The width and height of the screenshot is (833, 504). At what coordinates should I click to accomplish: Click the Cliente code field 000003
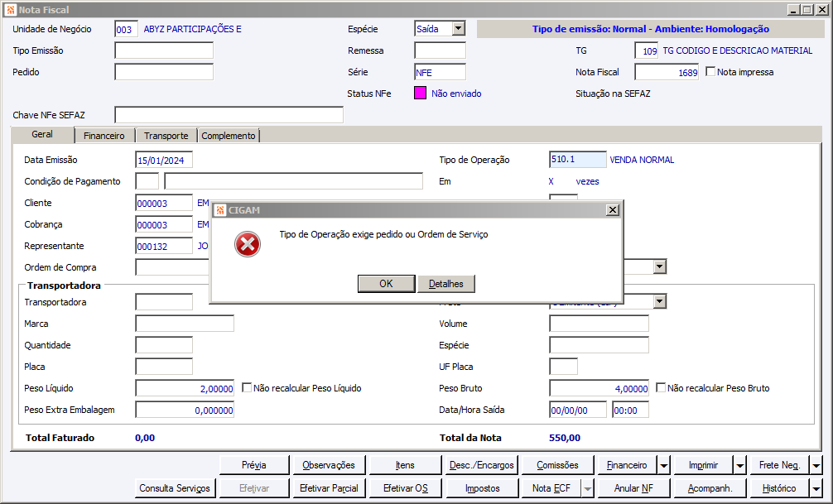164,203
